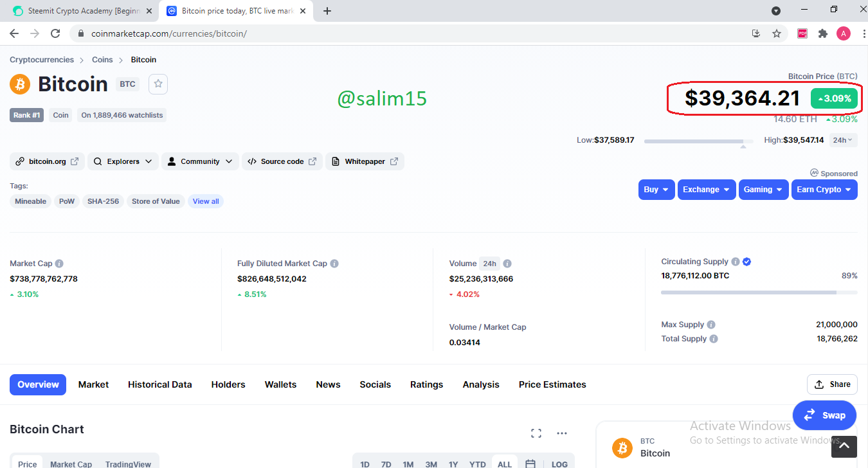Viewport: 868px width, 468px height.
Task: Add Bitcoin to watchlist with star icon
Action: pos(158,84)
